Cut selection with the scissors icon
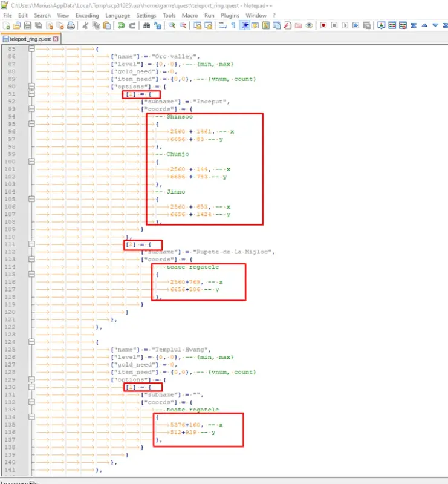The image size is (448, 484). [x=85, y=25]
